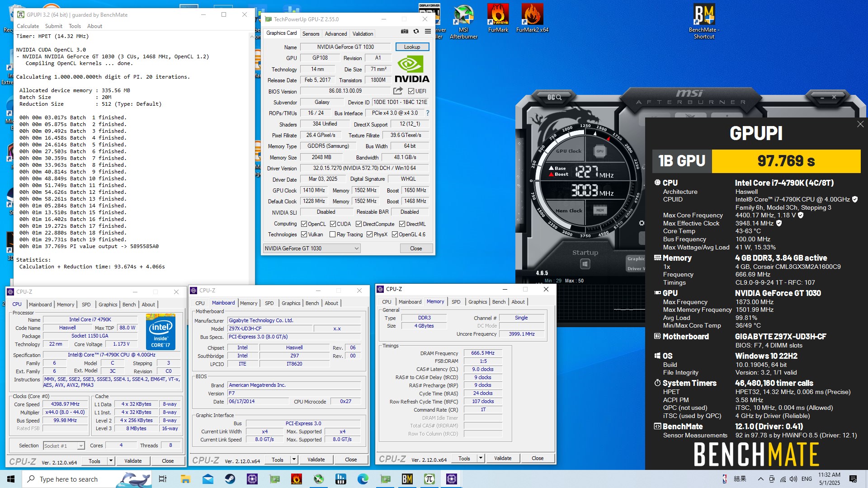Click the Close button in GPU-Z
Viewport: 868px width, 488px height.
pos(416,249)
